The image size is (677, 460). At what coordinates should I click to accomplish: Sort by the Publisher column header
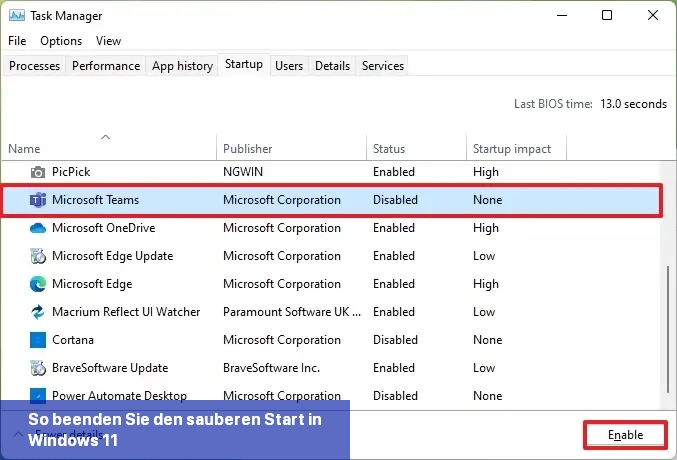pyautogui.click(x=247, y=149)
